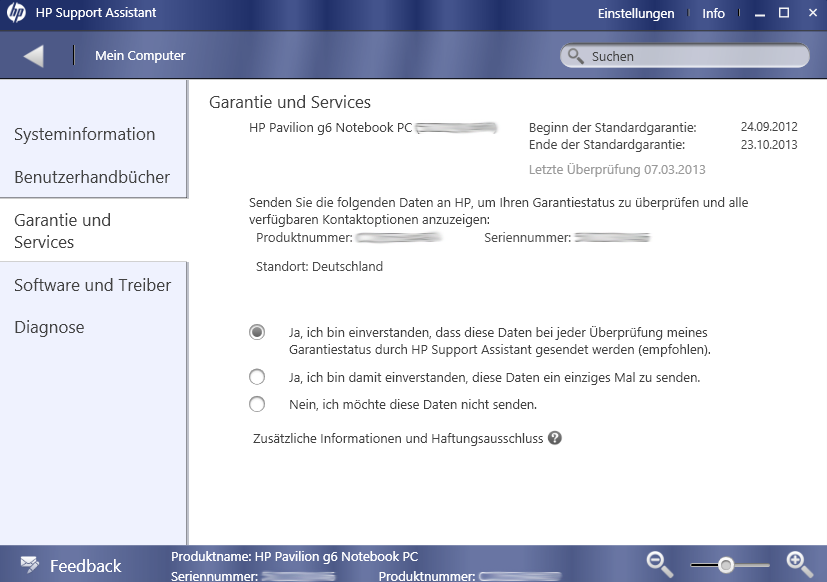Select 'Nein, ich möchte diese Daten nicht senden'
This screenshot has width=827, height=582.
tap(257, 404)
